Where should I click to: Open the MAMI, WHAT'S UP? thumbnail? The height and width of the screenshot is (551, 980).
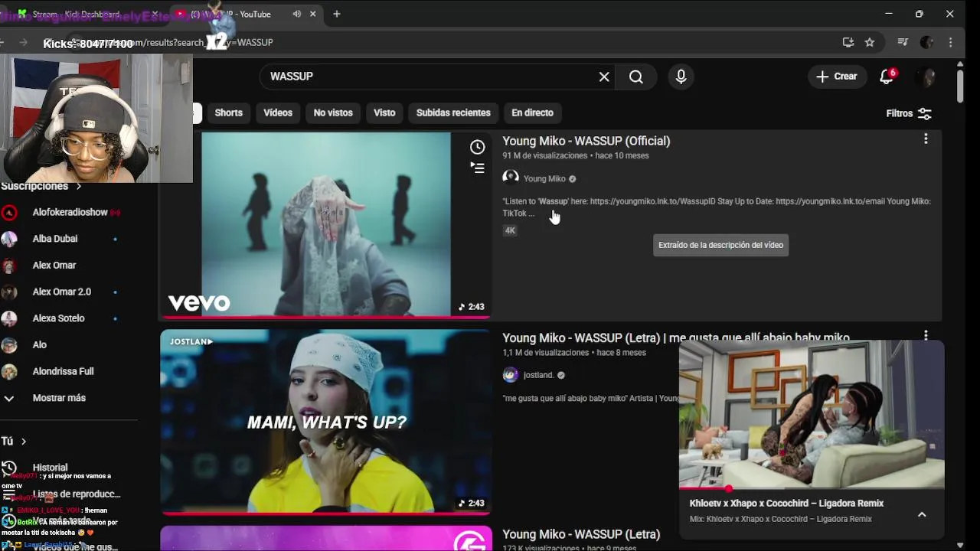(x=325, y=422)
